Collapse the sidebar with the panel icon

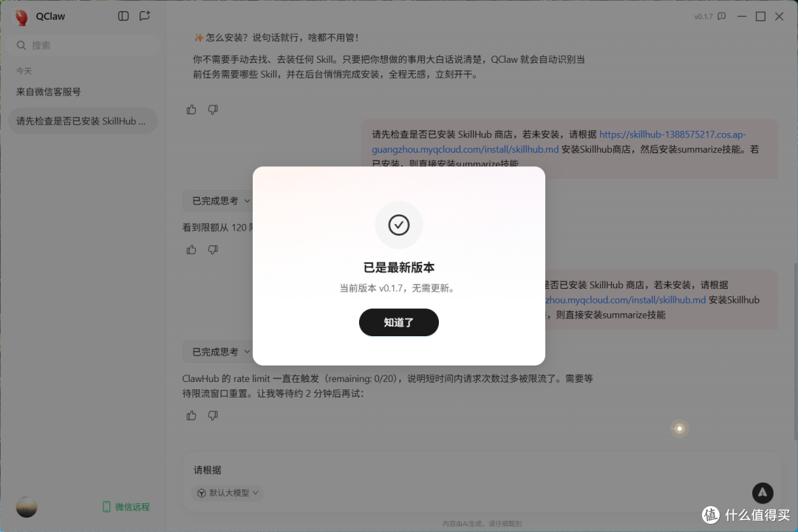123,16
